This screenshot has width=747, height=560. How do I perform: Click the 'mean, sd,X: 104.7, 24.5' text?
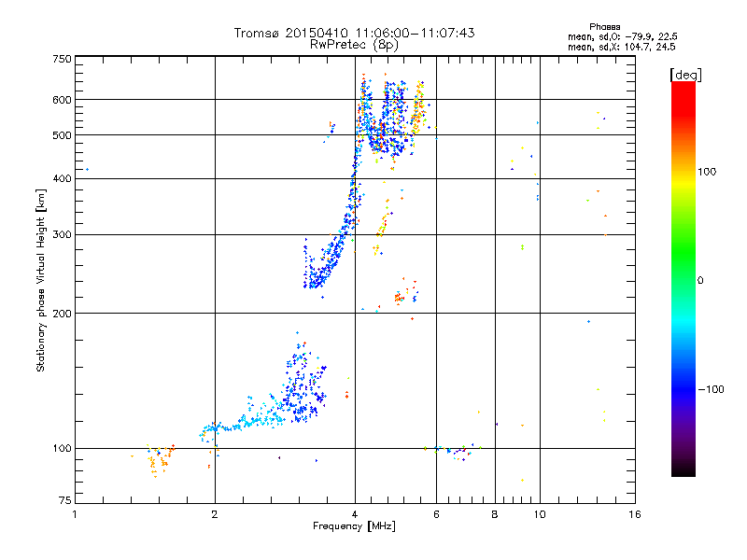point(621,47)
